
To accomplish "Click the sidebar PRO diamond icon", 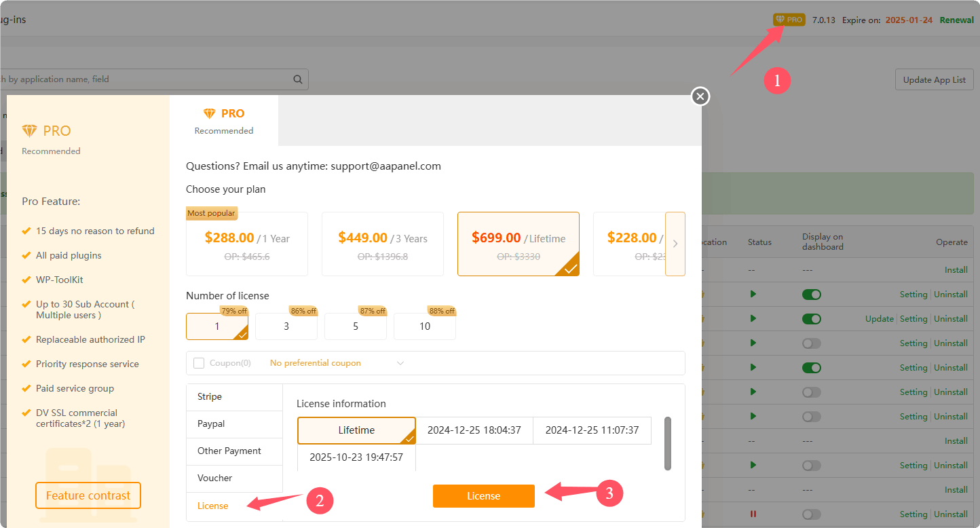I will [x=29, y=130].
